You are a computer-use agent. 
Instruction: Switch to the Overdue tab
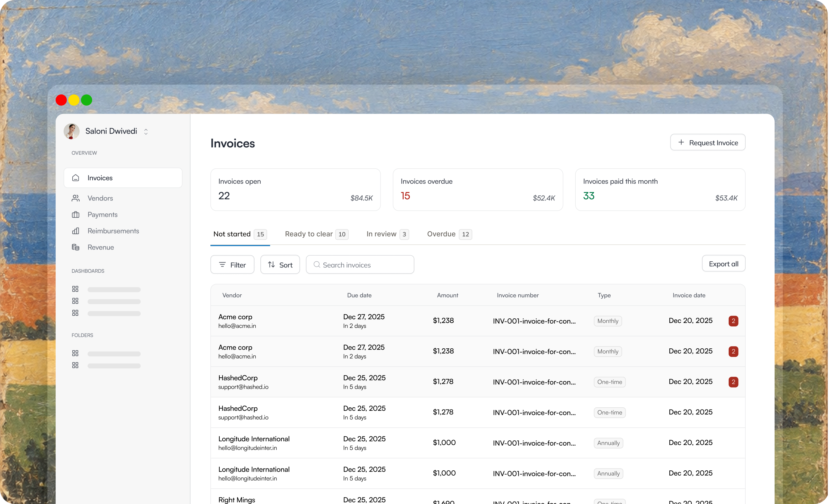pos(449,234)
